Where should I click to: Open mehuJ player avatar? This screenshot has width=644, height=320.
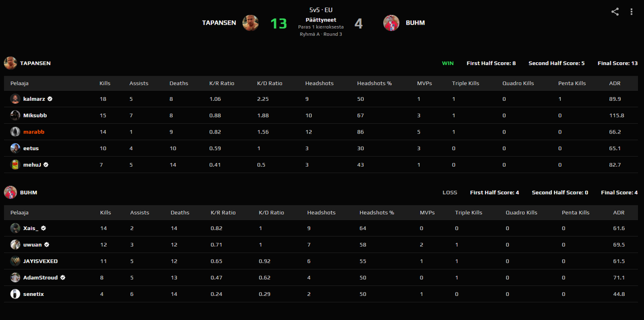pyautogui.click(x=15, y=165)
